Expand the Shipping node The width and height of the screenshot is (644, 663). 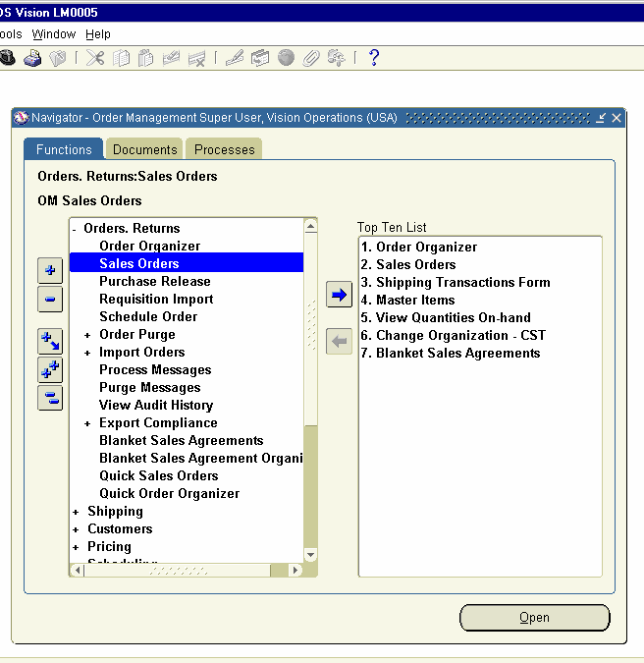click(x=76, y=512)
